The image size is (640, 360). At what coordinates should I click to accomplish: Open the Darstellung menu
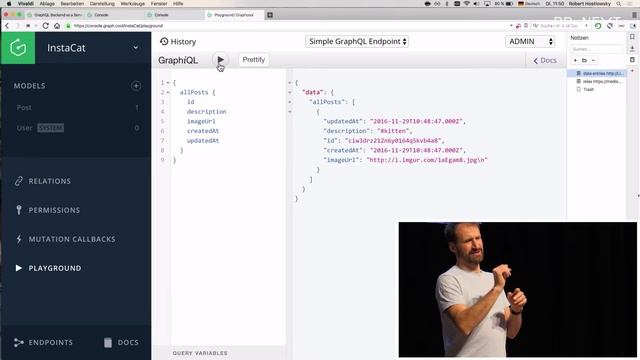coord(102,4)
